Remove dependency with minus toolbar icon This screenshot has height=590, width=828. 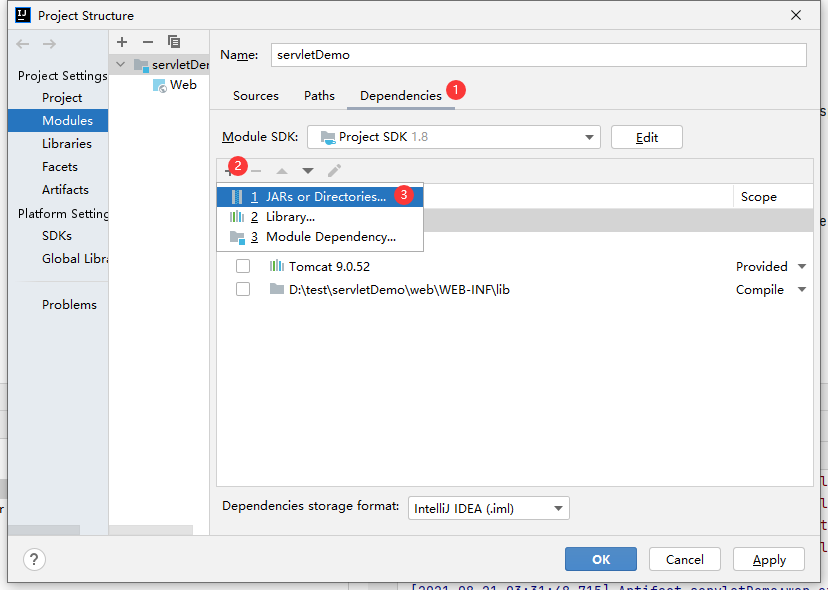pyautogui.click(x=256, y=171)
